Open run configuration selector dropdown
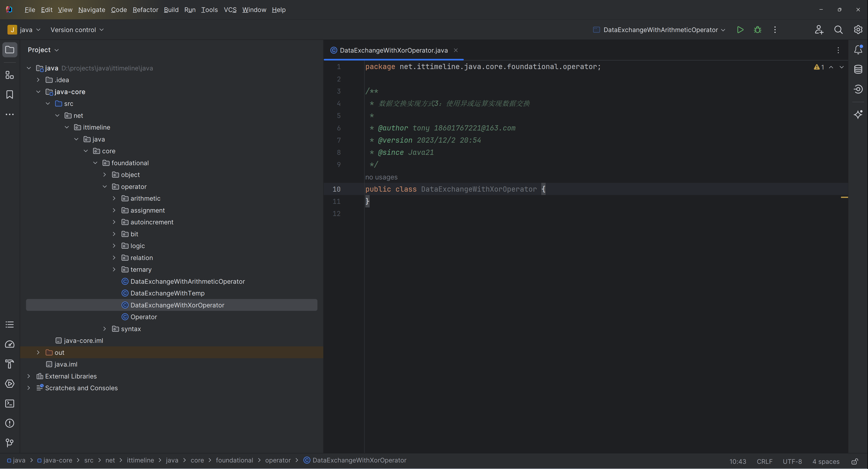This screenshot has width=868, height=469. point(659,30)
